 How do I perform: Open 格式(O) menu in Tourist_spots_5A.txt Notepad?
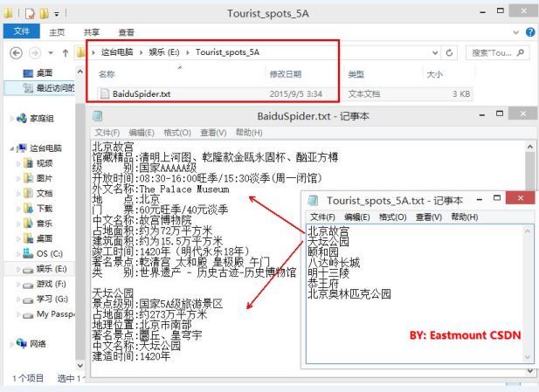[392, 217]
